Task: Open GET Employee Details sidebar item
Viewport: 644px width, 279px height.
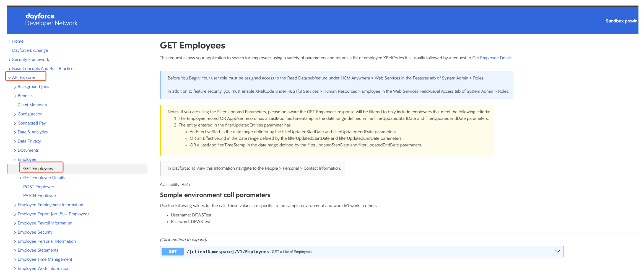Action: coord(44,178)
